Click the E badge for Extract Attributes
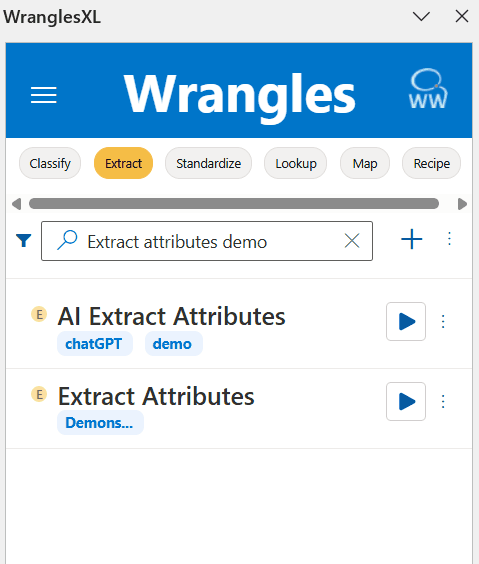This screenshot has height=564, width=479. click(39, 394)
